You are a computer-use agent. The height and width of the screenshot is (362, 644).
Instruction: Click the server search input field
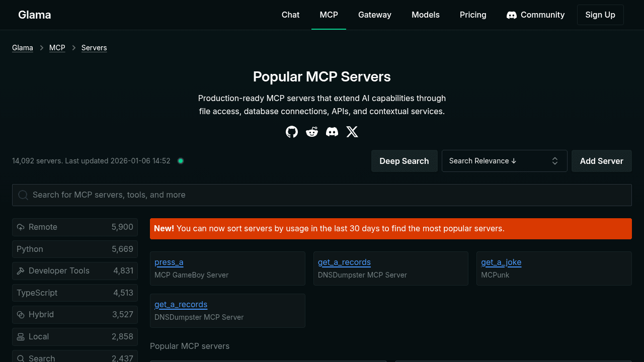[322, 195]
